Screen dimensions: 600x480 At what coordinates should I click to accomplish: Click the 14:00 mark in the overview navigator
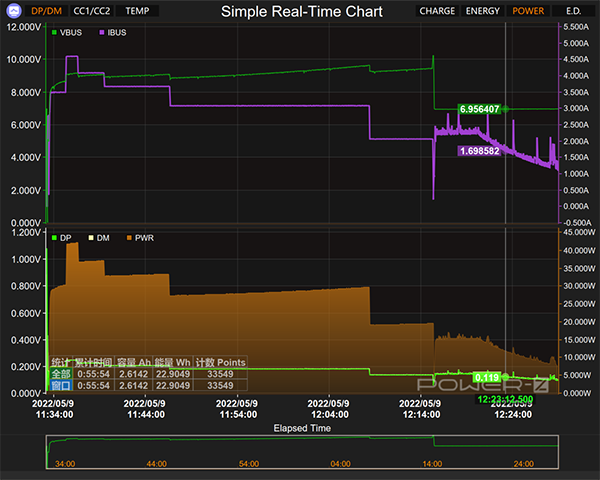point(433,464)
